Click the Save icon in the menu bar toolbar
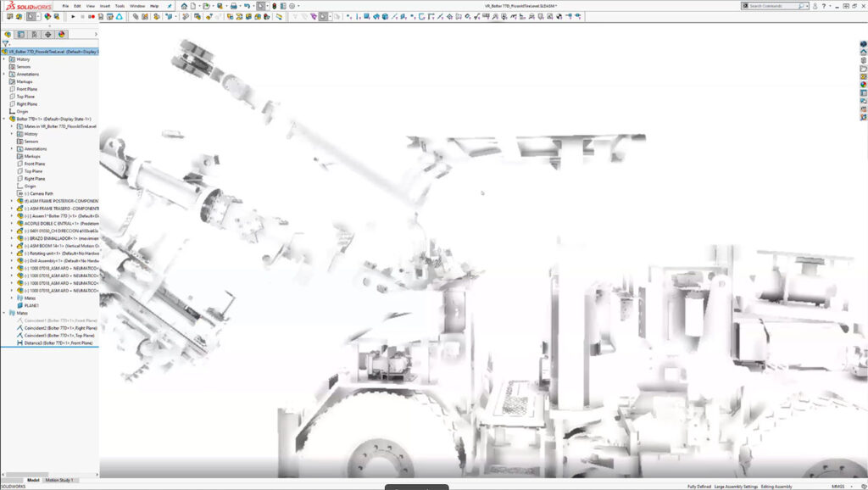 [220, 6]
